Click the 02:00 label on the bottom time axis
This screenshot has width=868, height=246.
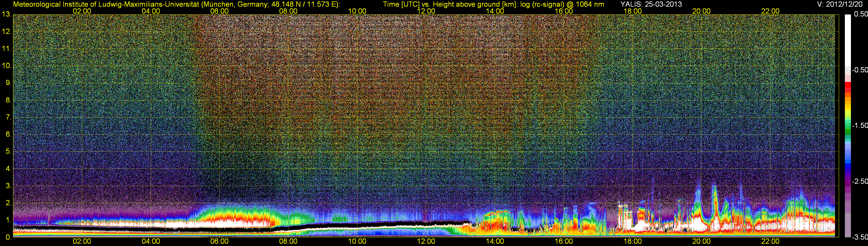(82, 241)
